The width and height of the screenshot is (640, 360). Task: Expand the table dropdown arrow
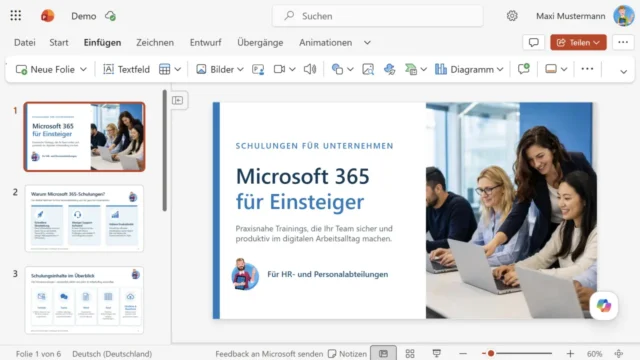(178, 69)
